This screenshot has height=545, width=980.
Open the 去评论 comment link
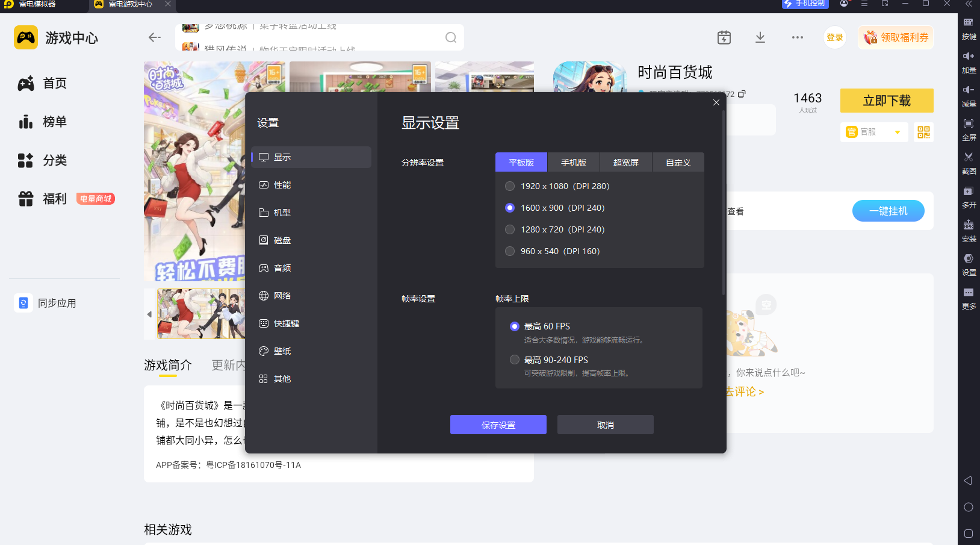(x=745, y=392)
